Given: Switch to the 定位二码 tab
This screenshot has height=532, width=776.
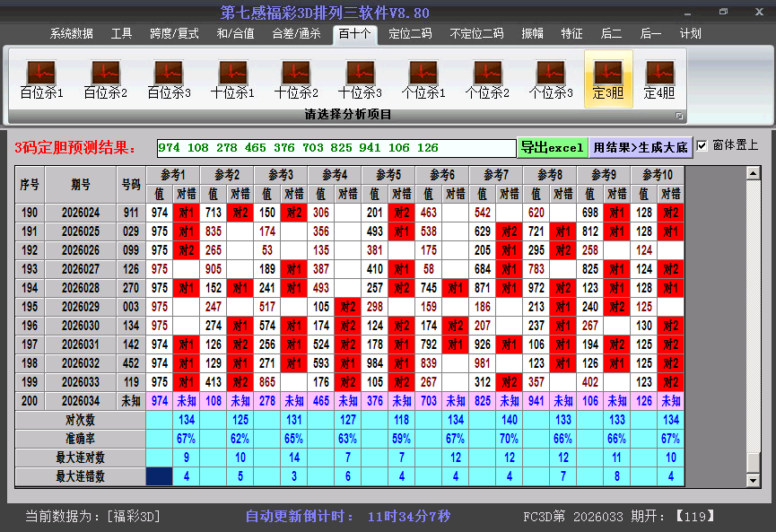Looking at the screenshot, I should [410, 34].
